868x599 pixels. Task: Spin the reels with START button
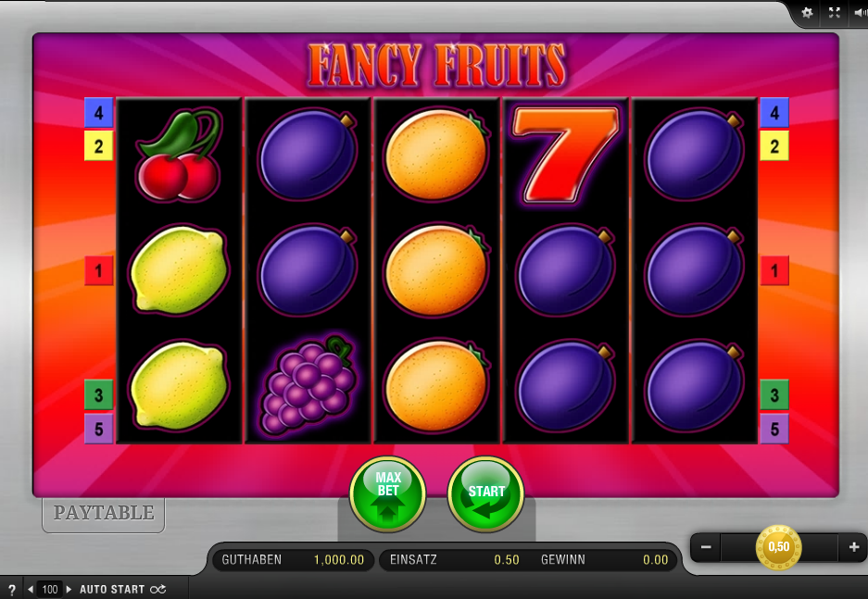[485, 493]
